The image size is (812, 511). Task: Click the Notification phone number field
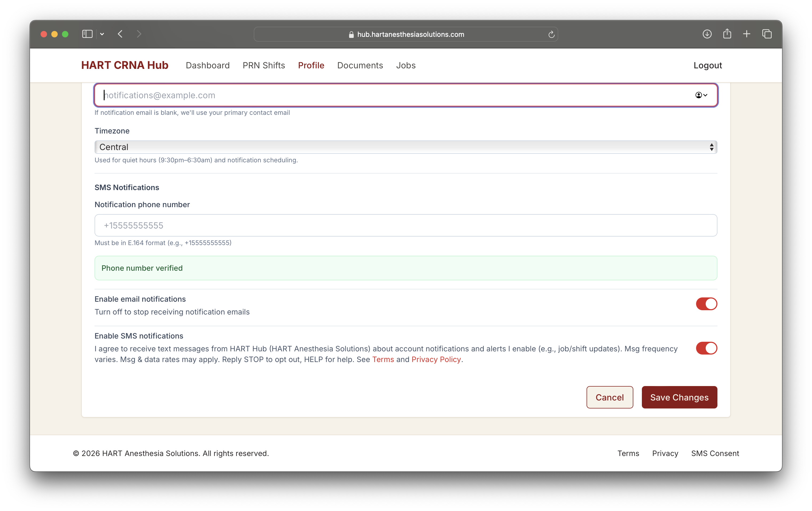[x=406, y=225]
